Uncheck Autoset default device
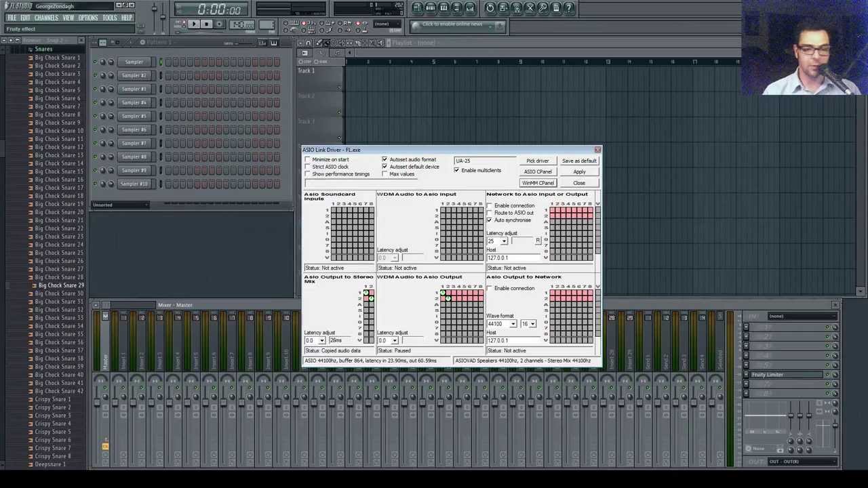Viewport: 868px width, 488px height. click(384, 167)
